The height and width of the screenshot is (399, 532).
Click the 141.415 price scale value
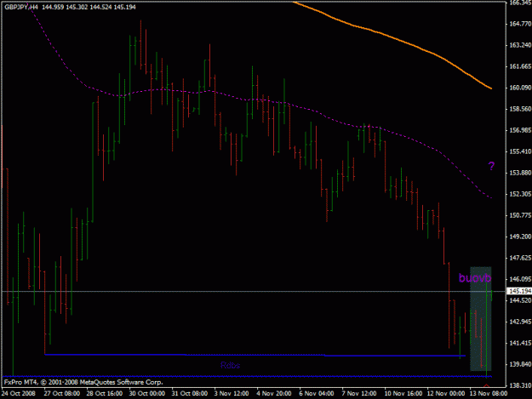coord(520,343)
